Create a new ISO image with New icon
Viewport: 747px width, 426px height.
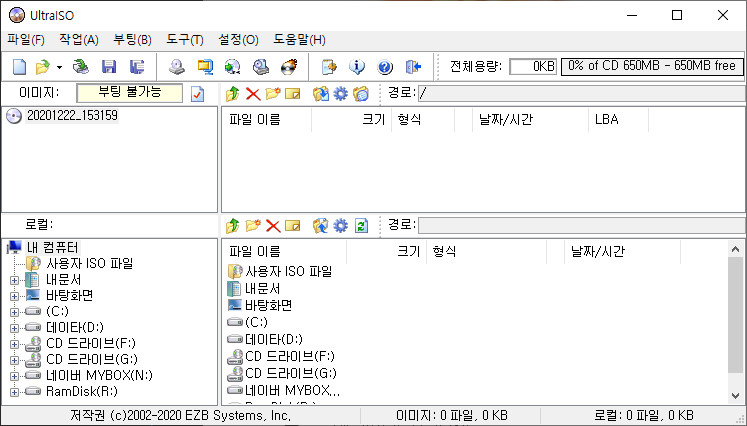[19, 67]
